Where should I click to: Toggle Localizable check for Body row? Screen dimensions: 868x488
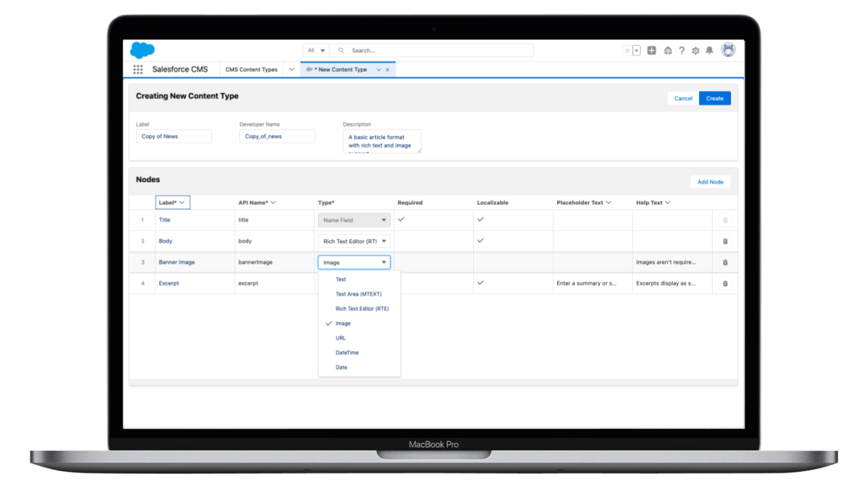point(480,240)
